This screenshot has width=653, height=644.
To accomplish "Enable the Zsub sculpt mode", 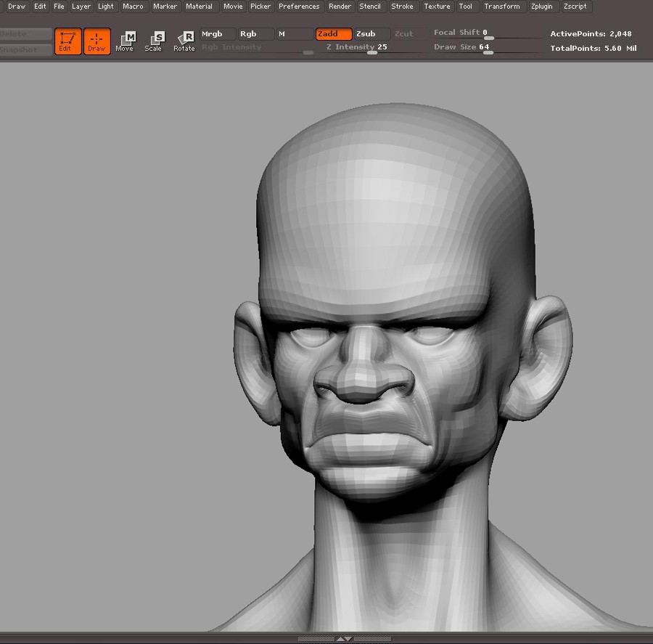I will click(x=371, y=34).
